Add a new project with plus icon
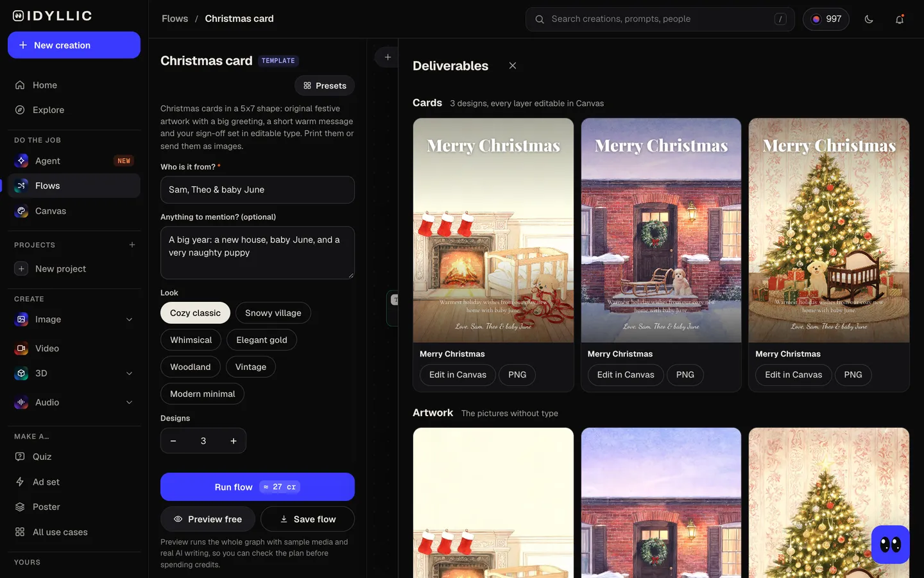Image resolution: width=924 pixels, height=578 pixels. 132,245
